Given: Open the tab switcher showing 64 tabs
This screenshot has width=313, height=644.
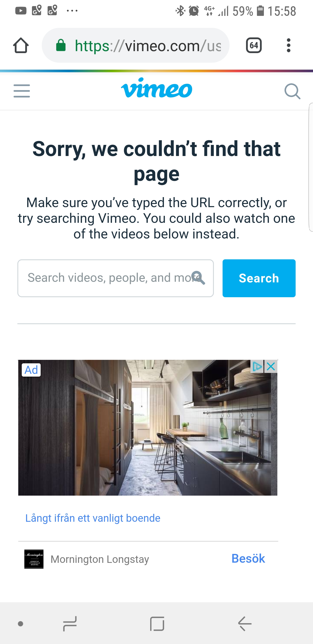Looking at the screenshot, I should tap(254, 45).
